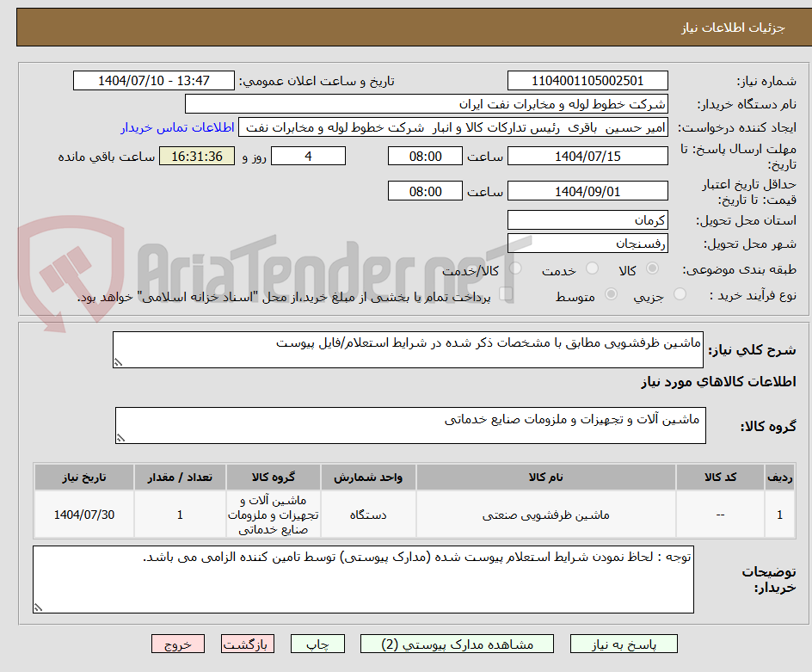Click the شماره نیاز field showing 1104001105002501
The height and width of the screenshot is (672, 812).
click(587, 80)
